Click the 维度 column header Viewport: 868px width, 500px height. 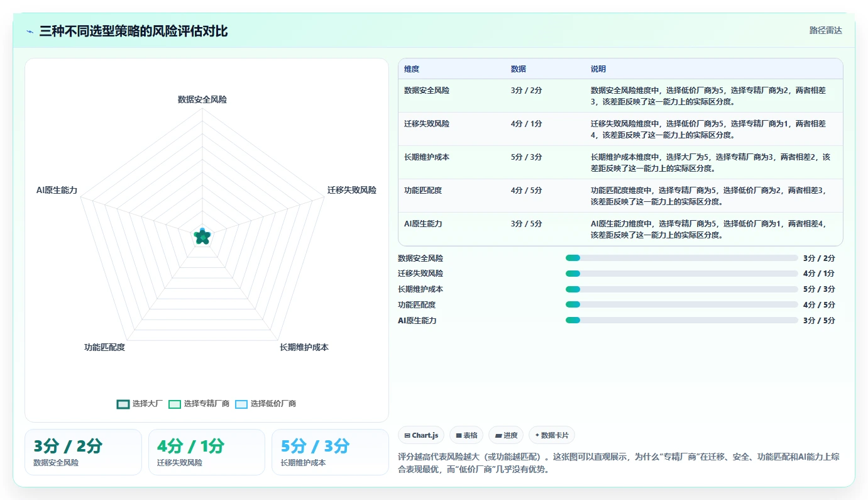click(x=412, y=69)
